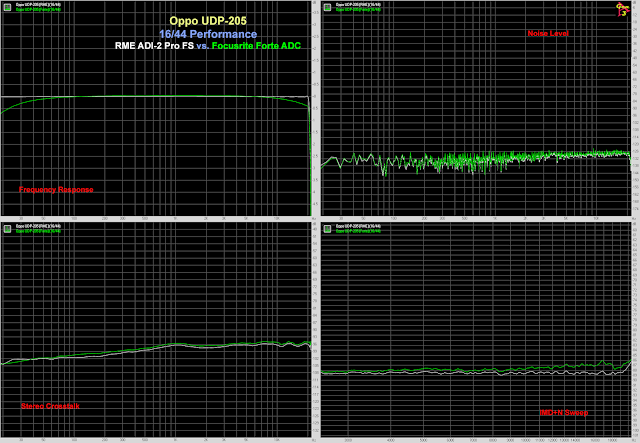This screenshot has height=443, width=640.
Task: Click the Noise Level label
Action: pyautogui.click(x=548, y=33)
